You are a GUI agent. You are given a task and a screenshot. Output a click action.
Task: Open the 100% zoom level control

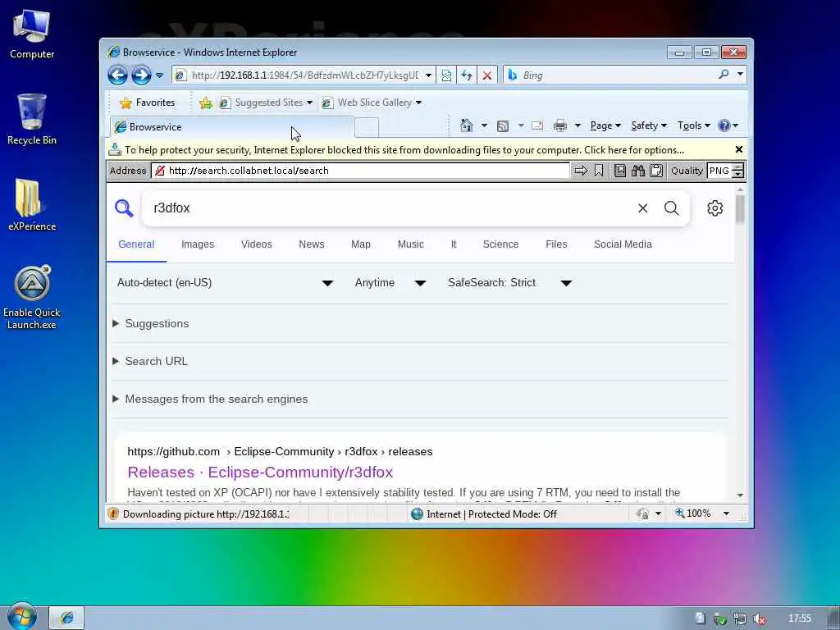[702, 514]
